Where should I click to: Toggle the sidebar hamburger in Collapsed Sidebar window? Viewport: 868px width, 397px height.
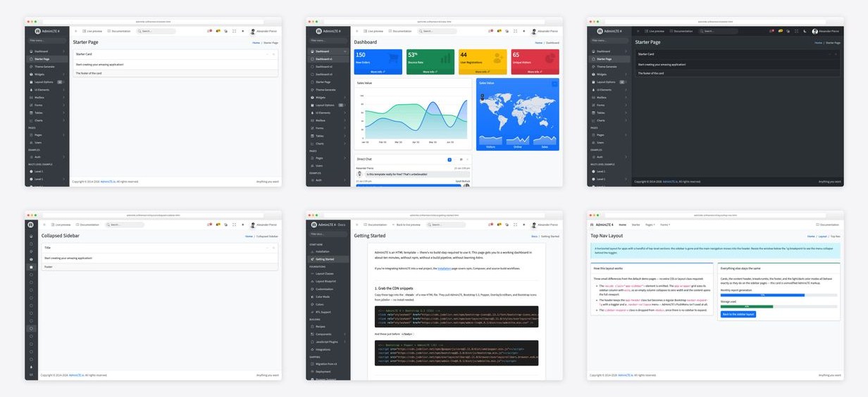coord(44,225)
